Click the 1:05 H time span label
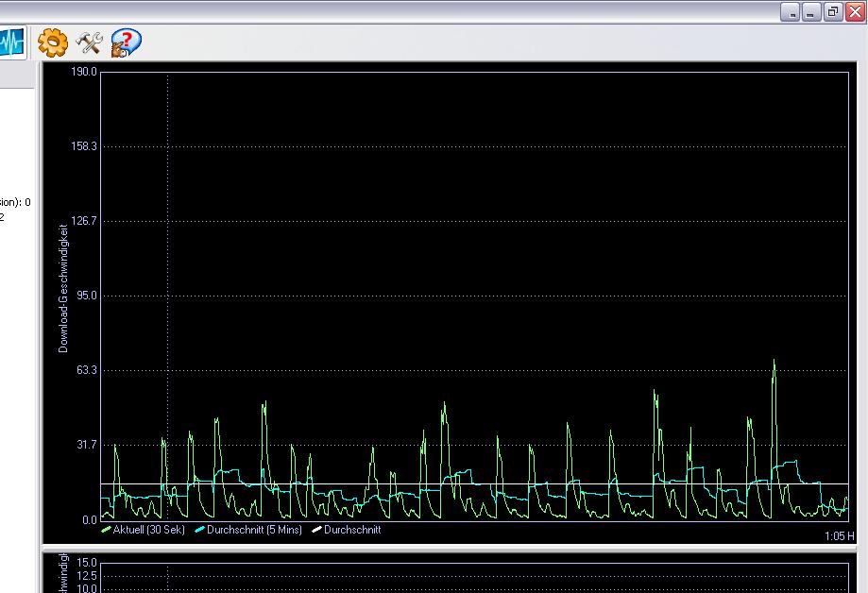This screenshot has height=593, width=868. pos(839,536)
